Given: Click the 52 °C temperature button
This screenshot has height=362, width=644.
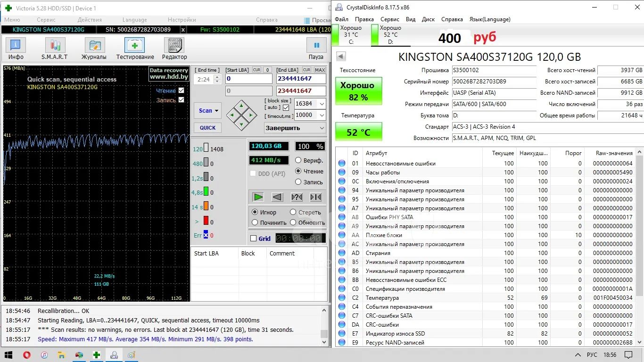Looking at the screenshot, I should 358,132.
